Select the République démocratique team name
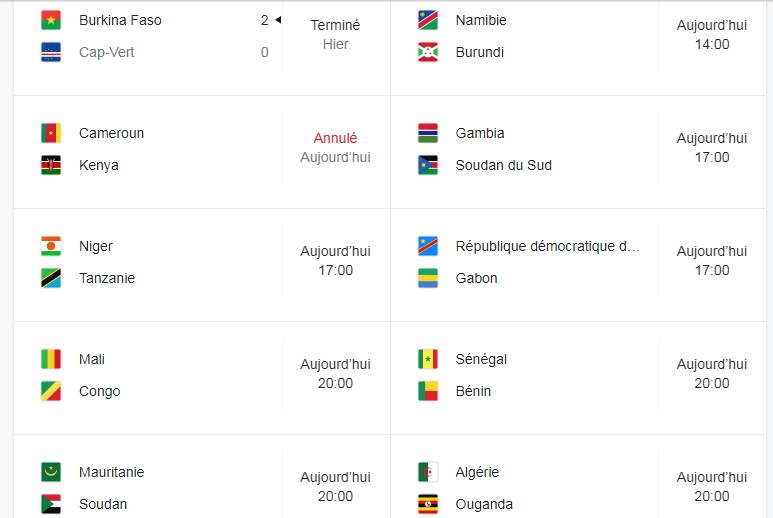 (547, 246)
